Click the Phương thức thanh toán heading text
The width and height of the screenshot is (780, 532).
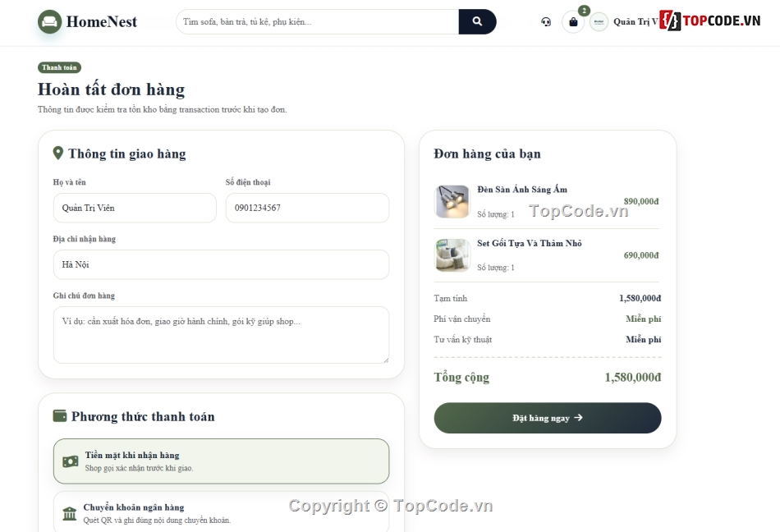click(143, 416)
